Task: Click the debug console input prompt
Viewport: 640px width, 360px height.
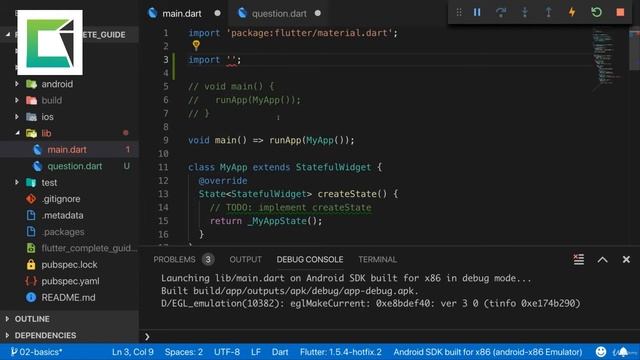Action: coord(388,337)
